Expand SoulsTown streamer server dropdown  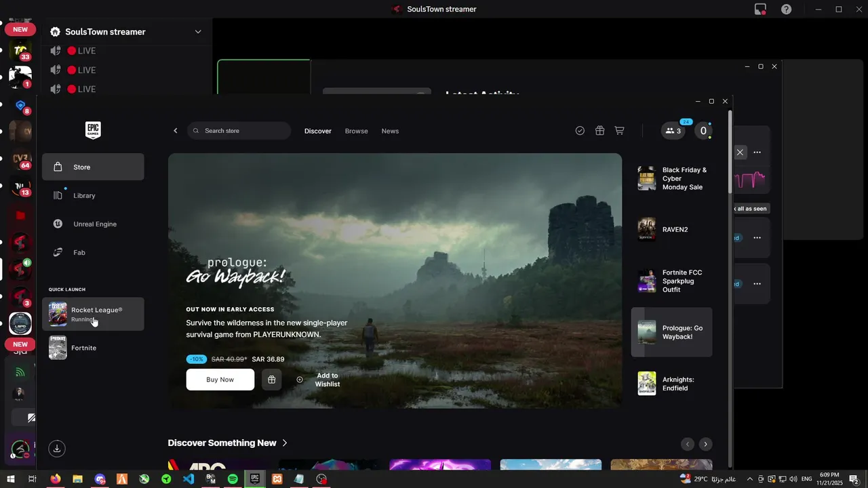198,32
